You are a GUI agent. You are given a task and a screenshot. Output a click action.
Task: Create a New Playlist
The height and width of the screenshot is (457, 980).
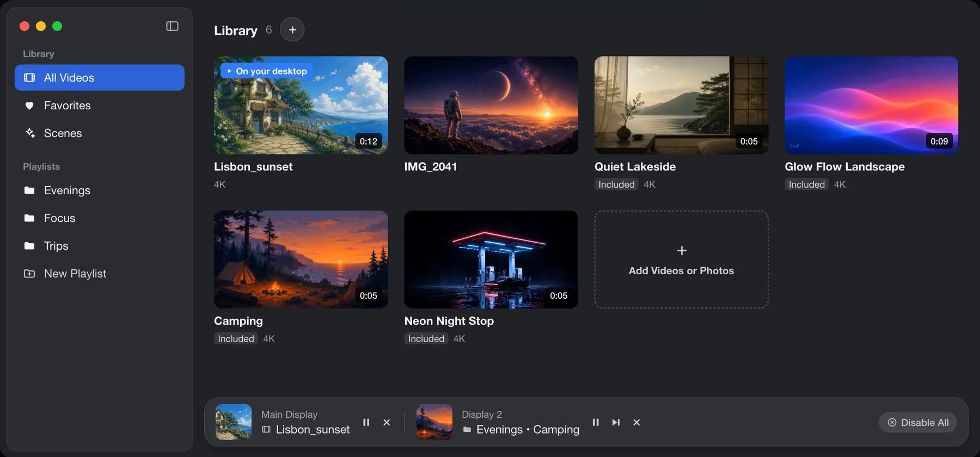tap(100, 274)
